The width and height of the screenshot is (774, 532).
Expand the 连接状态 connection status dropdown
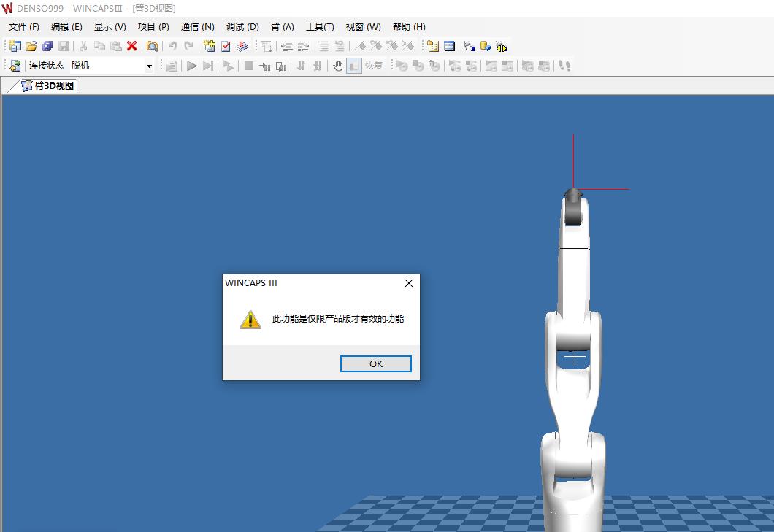pyautogui.click(x=149, y=66)
